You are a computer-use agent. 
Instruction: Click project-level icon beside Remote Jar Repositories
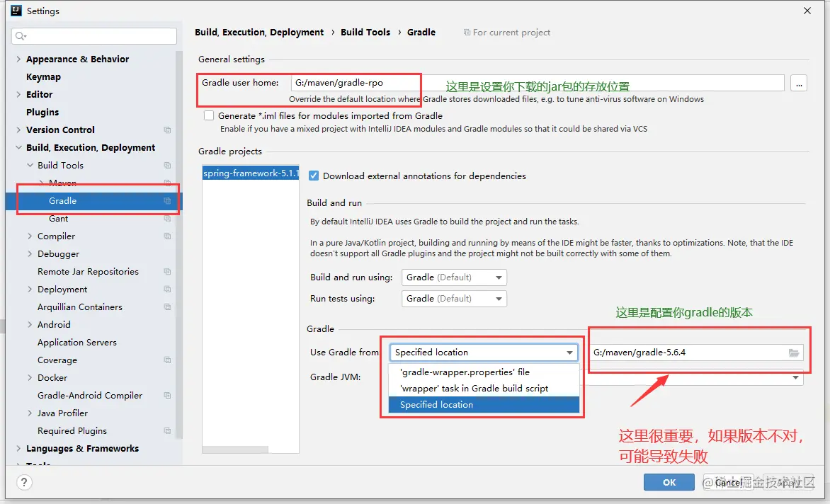167,272
